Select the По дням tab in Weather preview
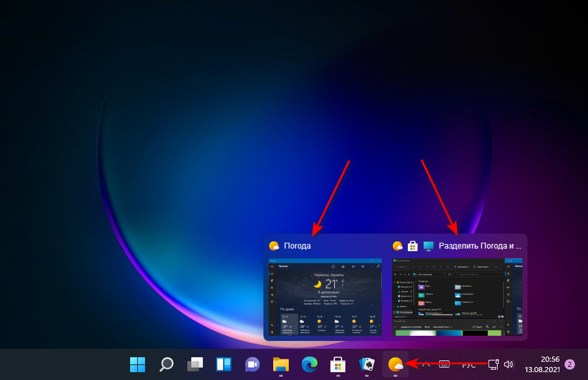Viewport: 588px width, 380px height. pyautogui.click(x=286, y=309)
